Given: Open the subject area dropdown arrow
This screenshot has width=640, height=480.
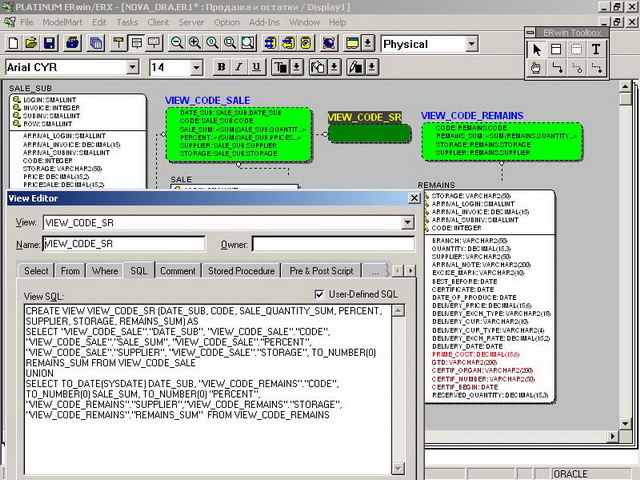Looking at the screenshot, I should [x=368, y=43].
